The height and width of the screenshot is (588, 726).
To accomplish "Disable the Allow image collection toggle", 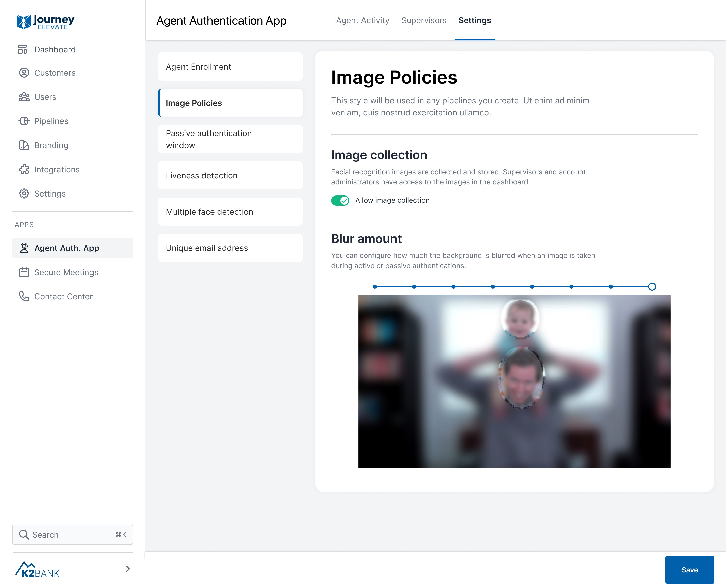I will (340, 201).
